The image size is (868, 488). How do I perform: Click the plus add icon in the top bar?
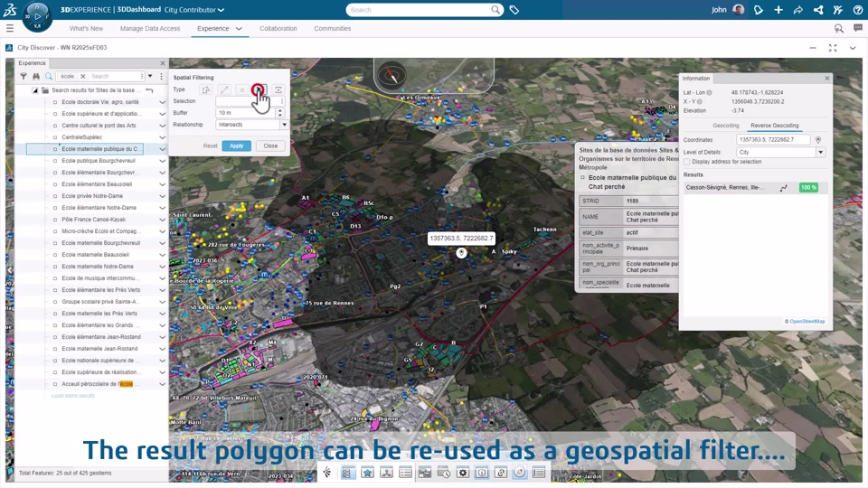(778, 10)
